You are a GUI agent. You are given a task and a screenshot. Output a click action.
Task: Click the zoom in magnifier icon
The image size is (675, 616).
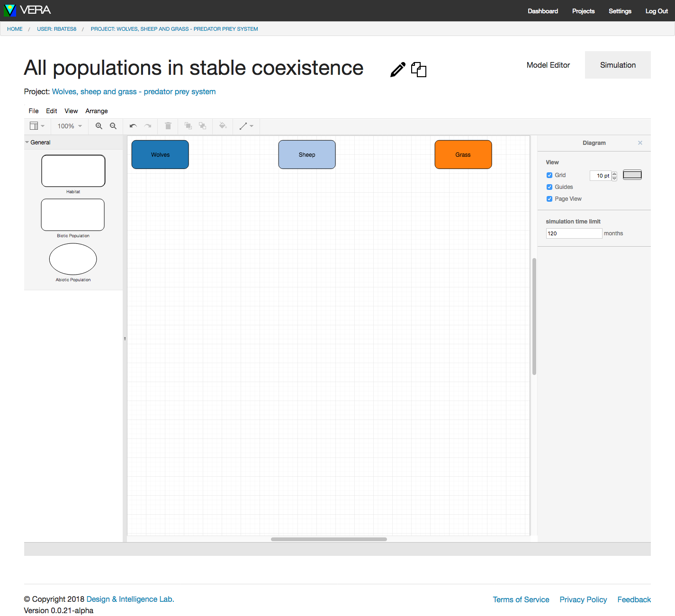99,126
